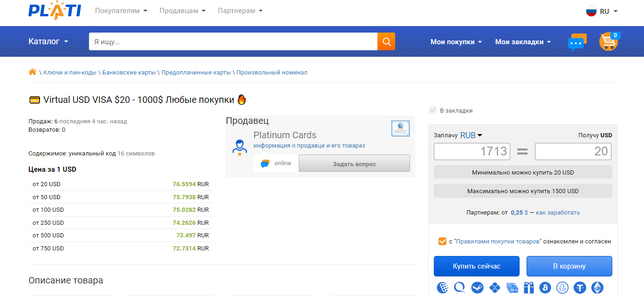This screenshot has height=296, width=644.
Task: Go to home via house icon
Action: (x=32, y=72)
